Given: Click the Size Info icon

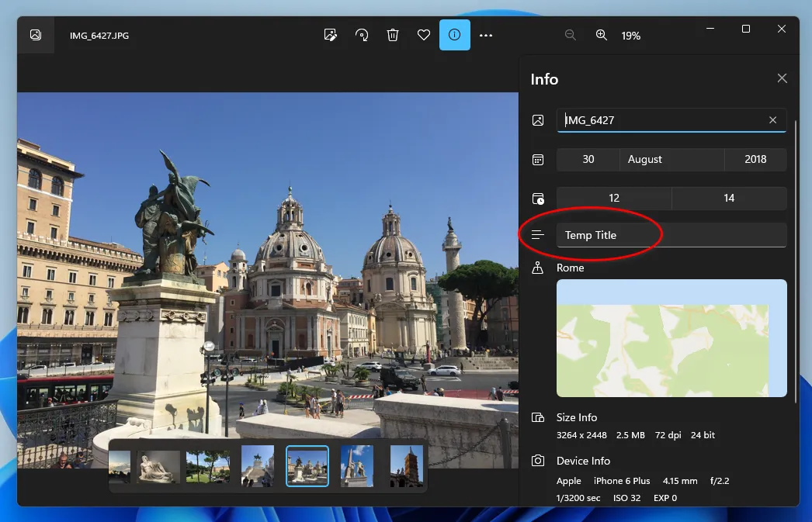Looking at the screenshot, I should pyautogui.click(x=538, y=417).
